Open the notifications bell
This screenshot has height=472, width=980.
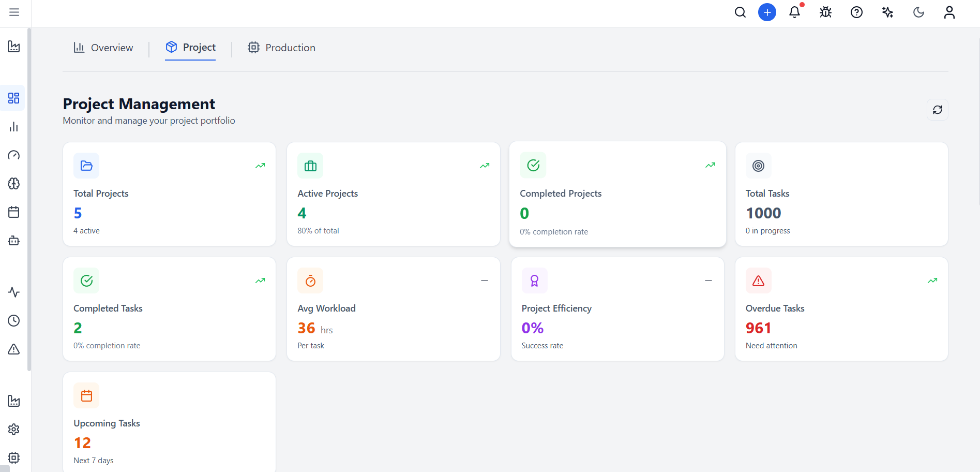[x=794, y=12]
